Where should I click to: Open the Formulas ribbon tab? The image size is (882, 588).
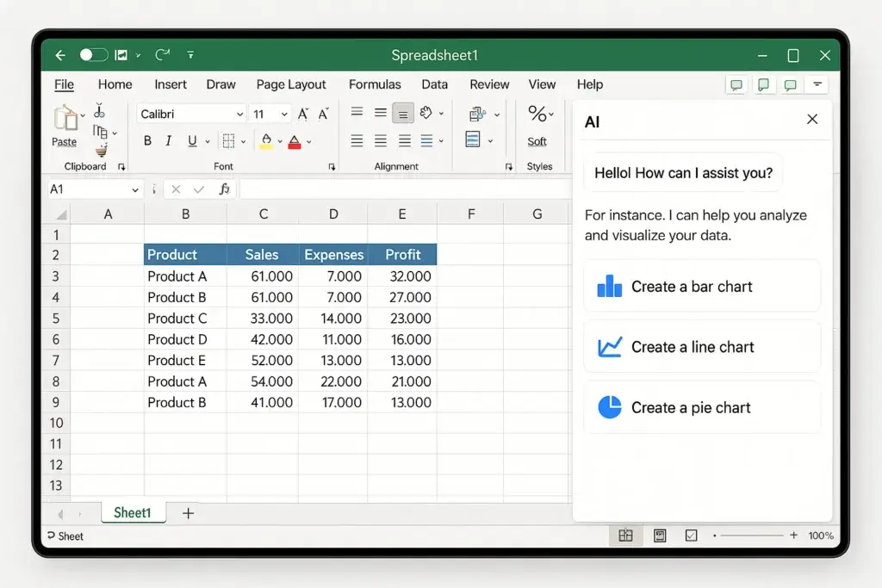point(375,84)
